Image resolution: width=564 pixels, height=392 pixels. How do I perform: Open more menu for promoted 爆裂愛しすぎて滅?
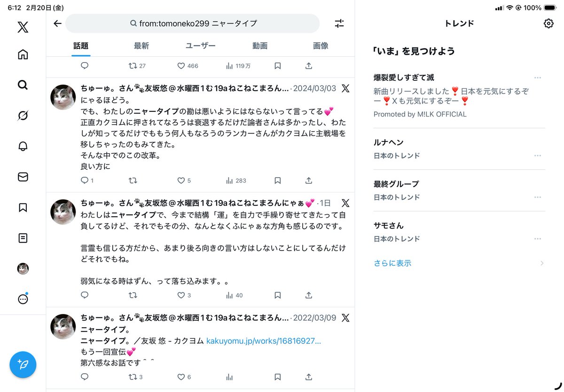pos(538,78)
